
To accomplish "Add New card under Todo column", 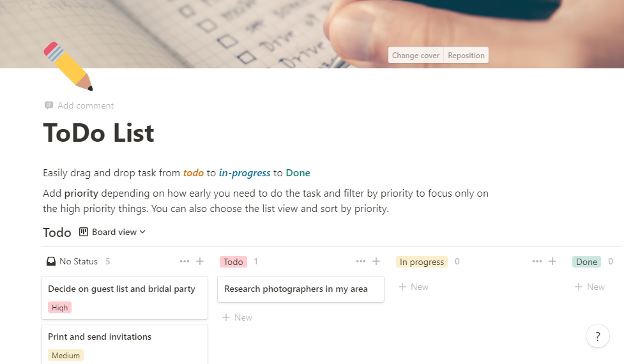I will point(236,317).
